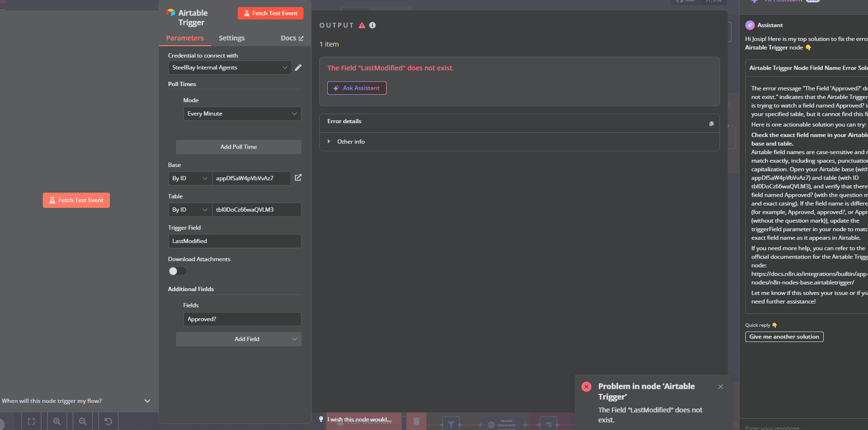Viewport: 868px width, 430px height.
Task: Click the info icon next to OUTPUT
Action: 372,25
